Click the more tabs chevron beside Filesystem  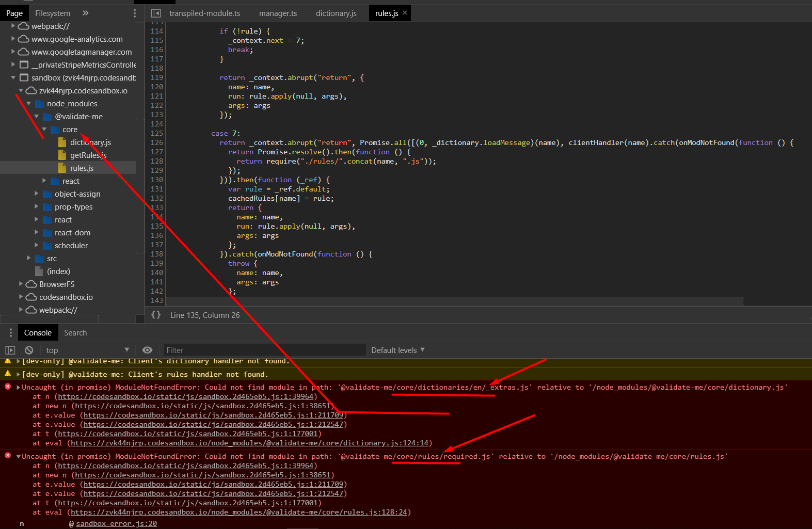click(86, 13)
